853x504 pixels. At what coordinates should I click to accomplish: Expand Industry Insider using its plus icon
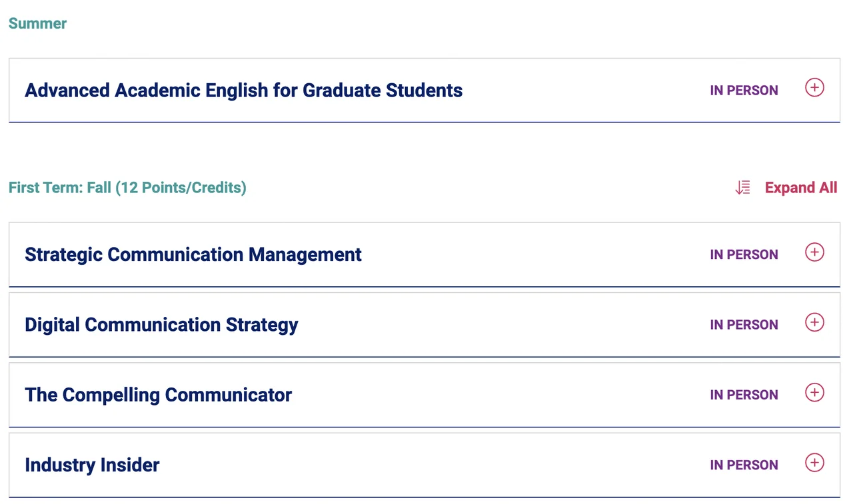coord(814,462)
